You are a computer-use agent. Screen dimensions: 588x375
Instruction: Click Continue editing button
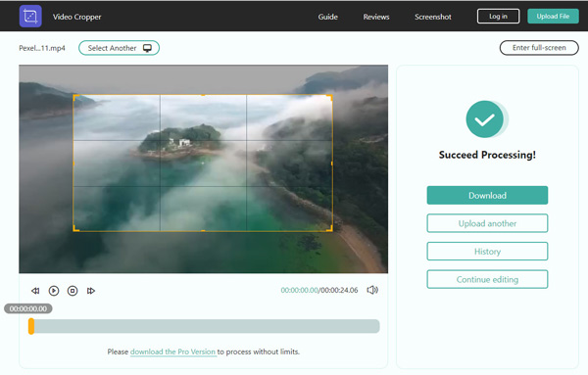(487, 279)
